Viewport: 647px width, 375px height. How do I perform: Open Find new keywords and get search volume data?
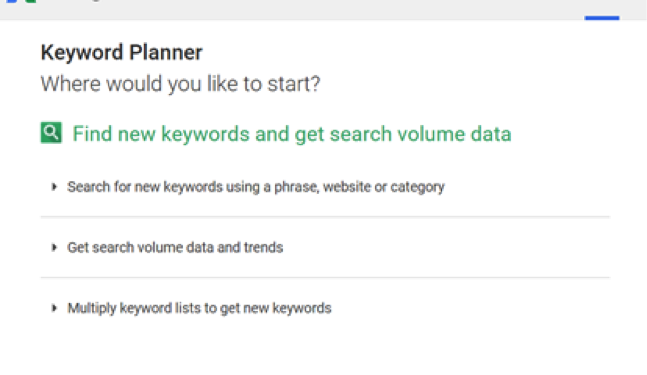point(292,134)
